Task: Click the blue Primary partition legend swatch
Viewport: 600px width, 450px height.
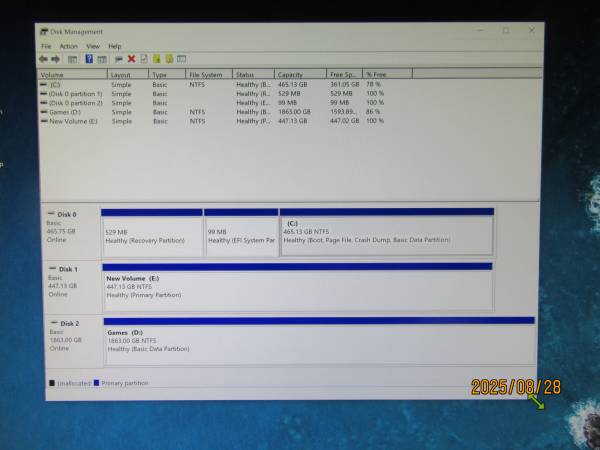Action: (x=96, y=383)
